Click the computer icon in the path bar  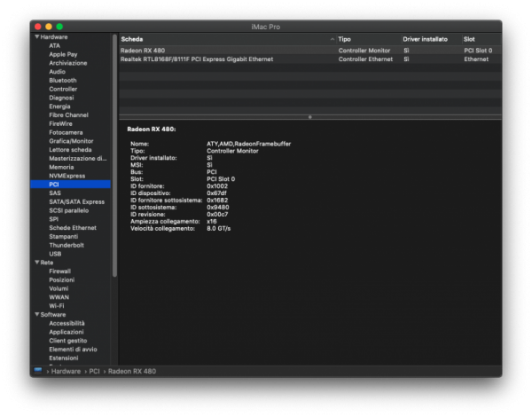click(38, 370)
